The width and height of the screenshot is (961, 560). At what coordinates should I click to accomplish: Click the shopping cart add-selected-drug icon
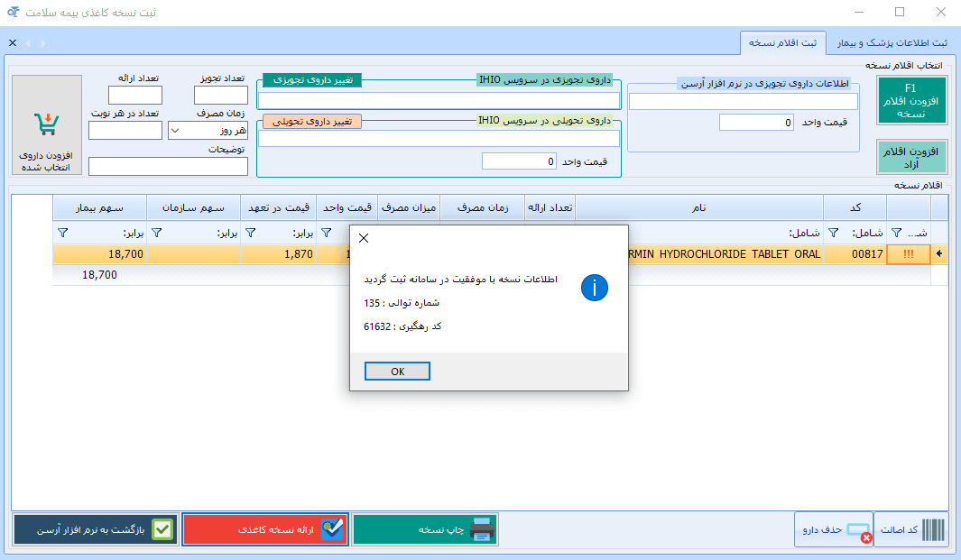click(47, 125)
